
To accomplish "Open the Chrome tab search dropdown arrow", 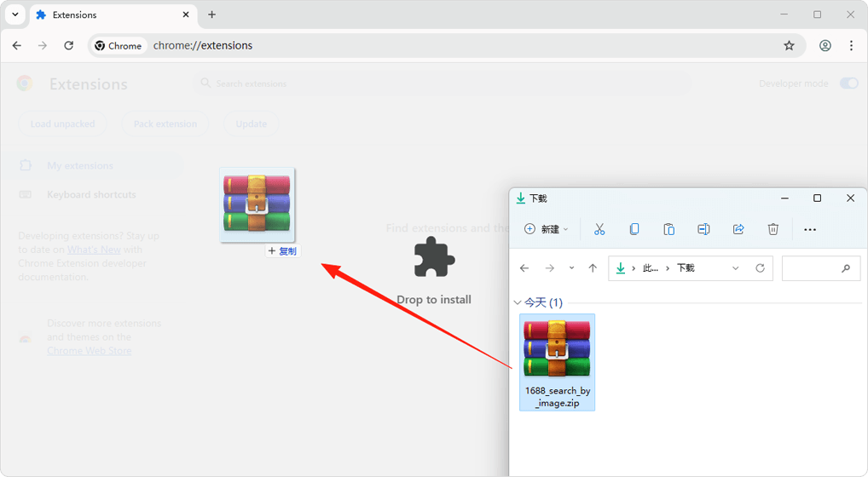I will tap(15, 14).
